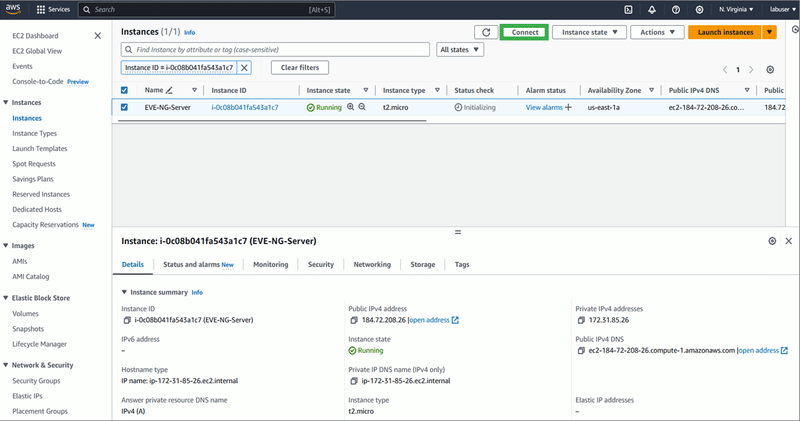Screen dimensions: 800x421
Task: Switch to the Monitoring tab
Action: [x=270, y=264]
